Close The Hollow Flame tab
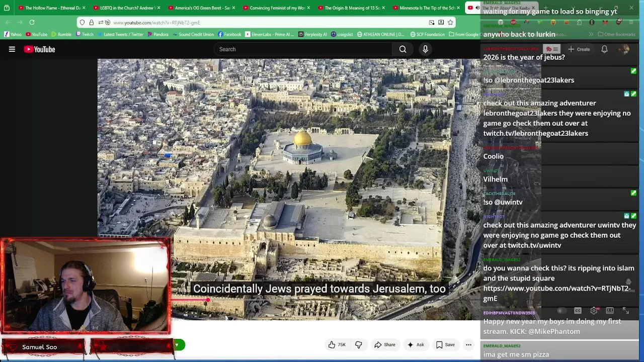 point(84,8)
